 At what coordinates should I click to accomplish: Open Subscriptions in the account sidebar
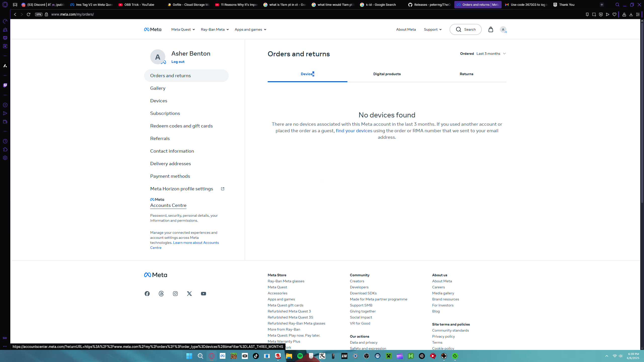tap(165, 113)
